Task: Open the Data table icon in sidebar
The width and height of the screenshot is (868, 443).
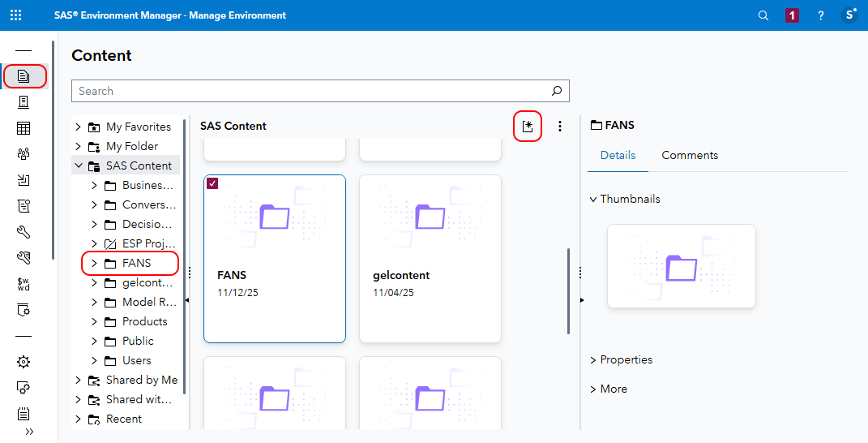Action: click(24, 128)
